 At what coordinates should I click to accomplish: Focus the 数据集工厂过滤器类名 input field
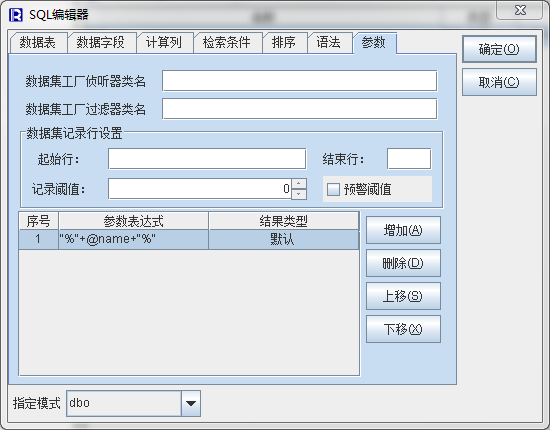pyautogui.click(x=300, y=109)
